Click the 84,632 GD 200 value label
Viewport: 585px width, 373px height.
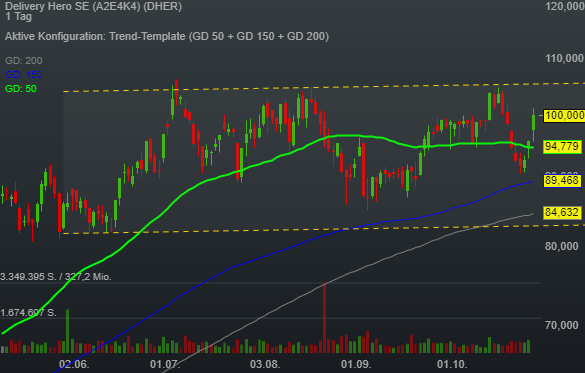pos(561,212)
